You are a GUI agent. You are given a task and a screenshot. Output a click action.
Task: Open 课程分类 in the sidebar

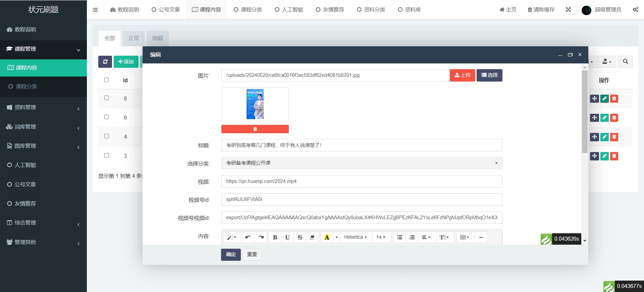43,87
